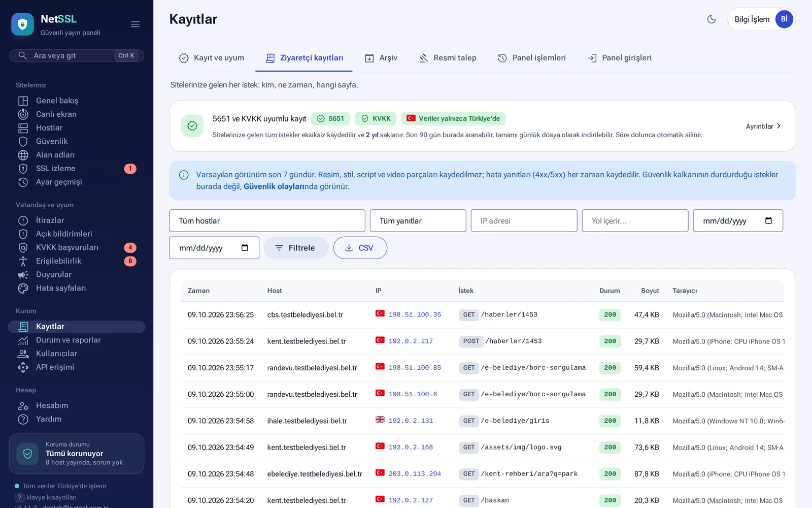Follow the Güvenlik olayları link
Viewport: 812px width, 508px height.
tap(274, 186)
